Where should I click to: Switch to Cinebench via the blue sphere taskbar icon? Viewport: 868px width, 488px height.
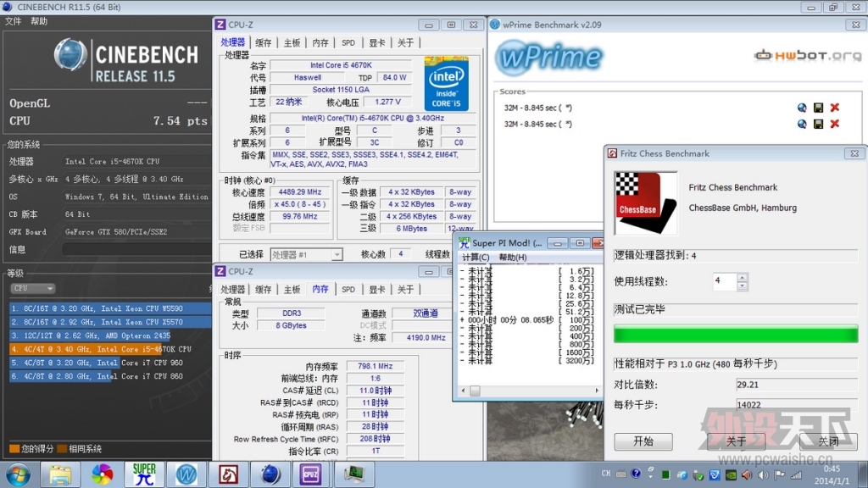tap(270, 474)
